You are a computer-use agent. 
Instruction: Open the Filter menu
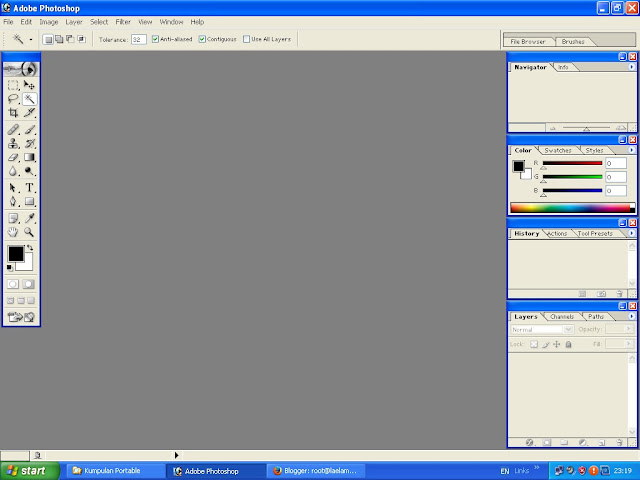(x=123, y=22)
